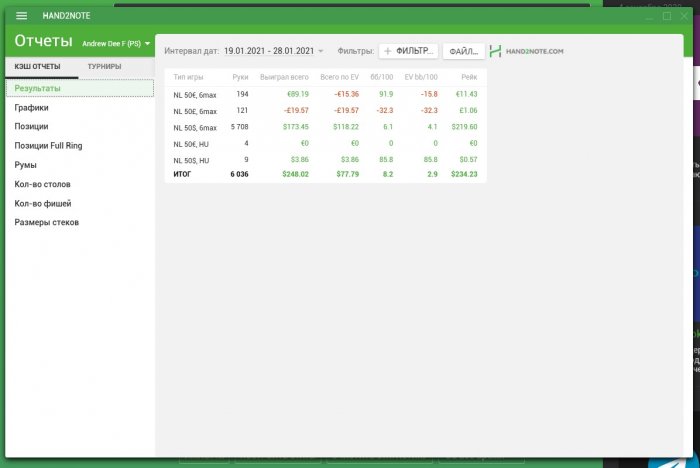Select the Результаты report
Image resolution: width=700 pixels, height=468 pixels.
[80, 88]
